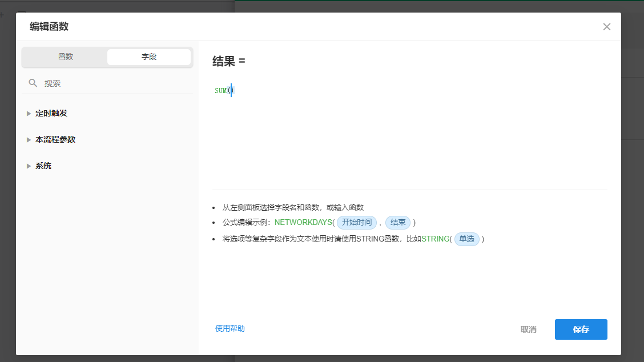The width and height of the screenshot is (644, 362).
Task: Expand the 系统 field group
Action: point(43,166)
